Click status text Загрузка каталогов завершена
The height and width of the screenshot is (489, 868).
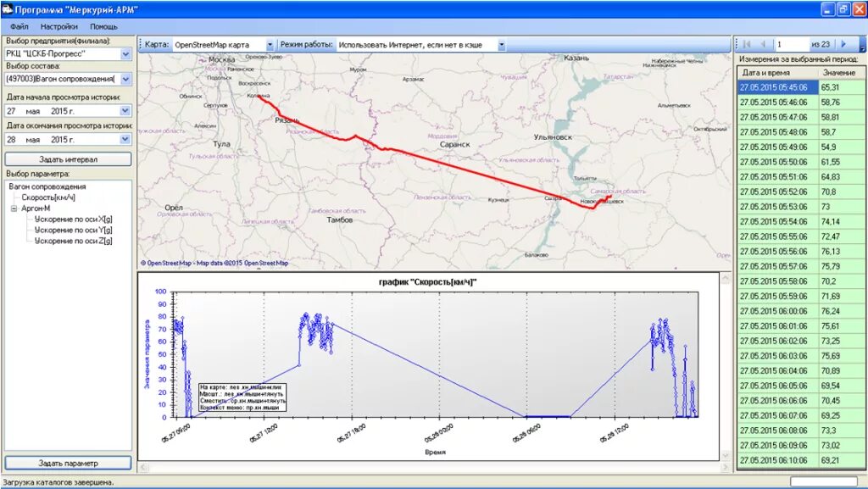(x=58, y=482)
